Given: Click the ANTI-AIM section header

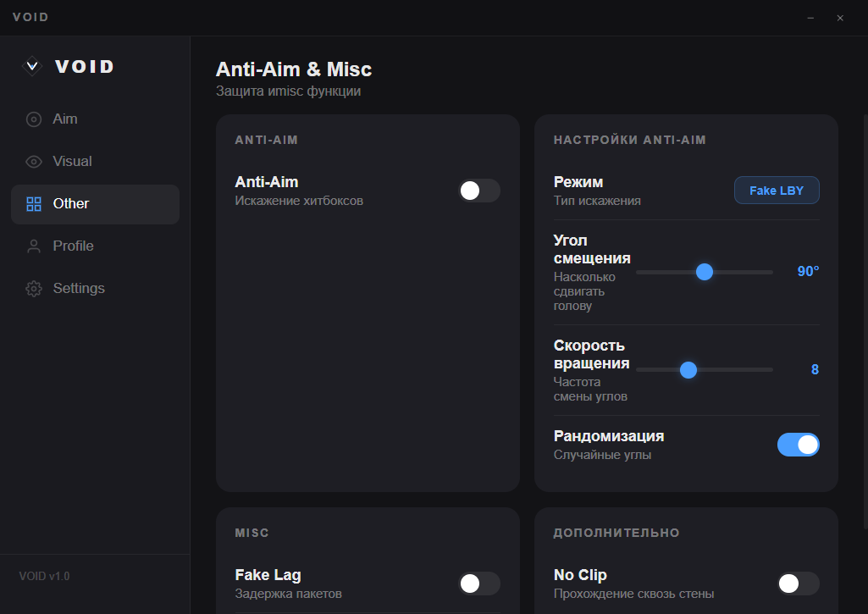Looking at the screenshot, I should pos(266,140).
